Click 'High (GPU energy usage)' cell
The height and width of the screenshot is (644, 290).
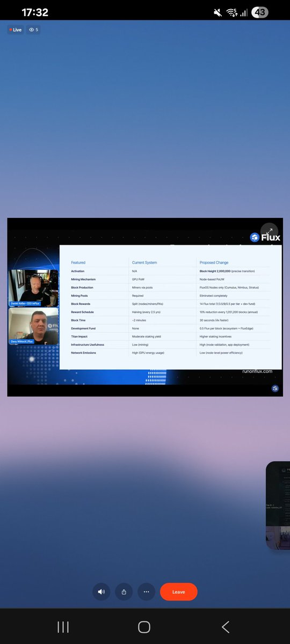pyautogui.click(x=148, y=353)
